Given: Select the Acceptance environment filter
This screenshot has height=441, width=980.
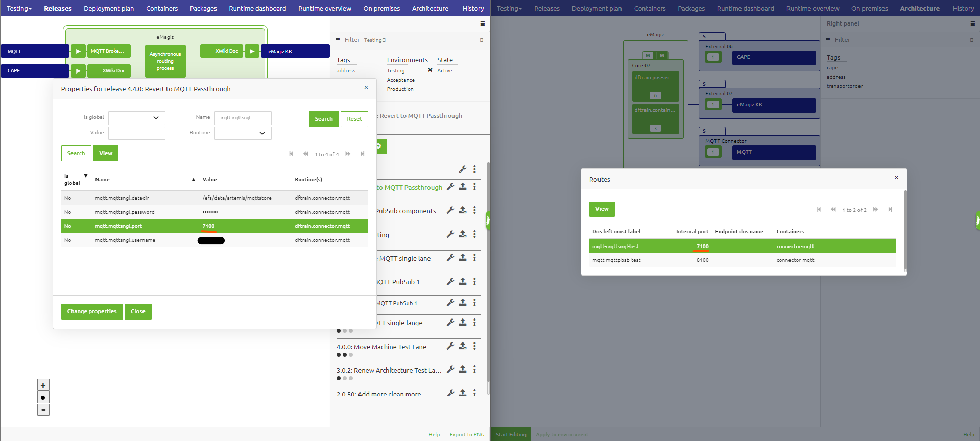Looking at the screenshot, I should click(x=401, y=80).
